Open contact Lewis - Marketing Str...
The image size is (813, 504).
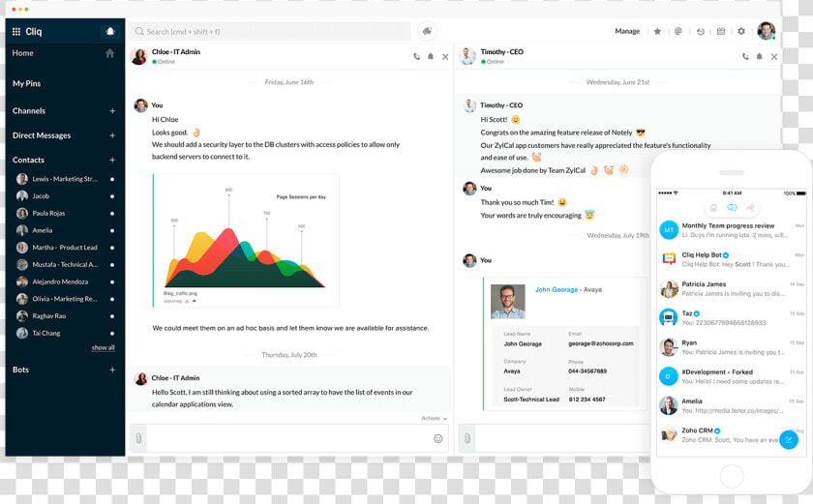coord(65,179)
